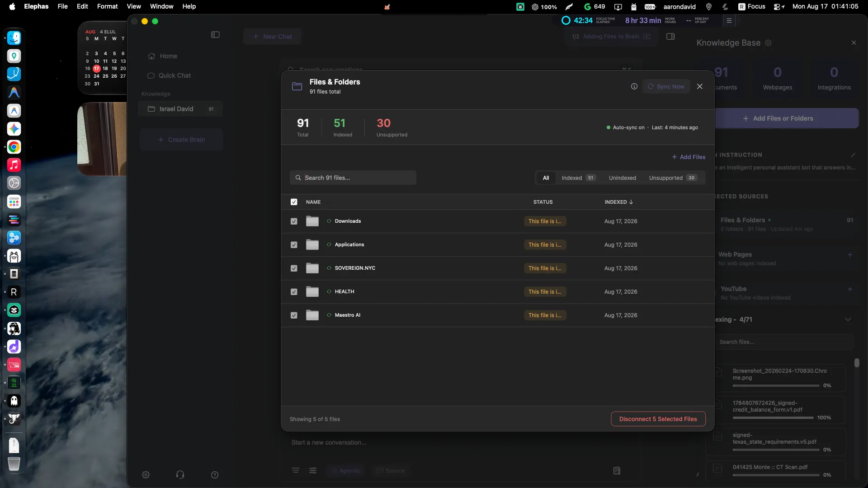
Task: Click the chat tuning sliders icon
Action: (313, 470)
